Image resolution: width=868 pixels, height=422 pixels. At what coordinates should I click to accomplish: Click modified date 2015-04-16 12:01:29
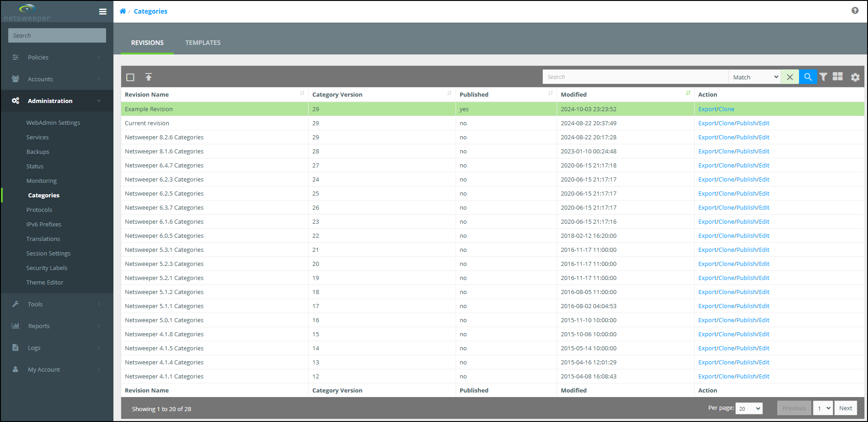pyautogui.click(x=588, y=362)
